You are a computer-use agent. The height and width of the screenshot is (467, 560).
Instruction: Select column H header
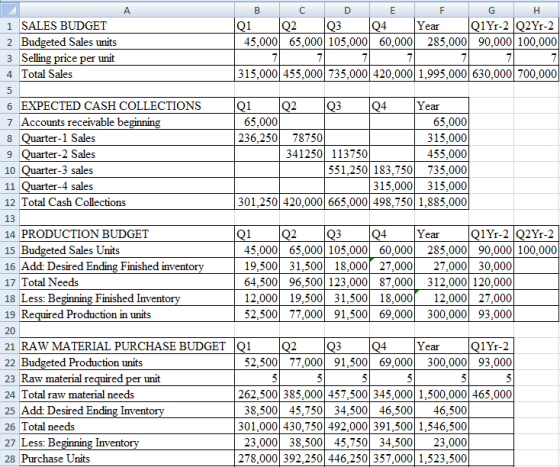pyautogui.click(x=536, y=10)
